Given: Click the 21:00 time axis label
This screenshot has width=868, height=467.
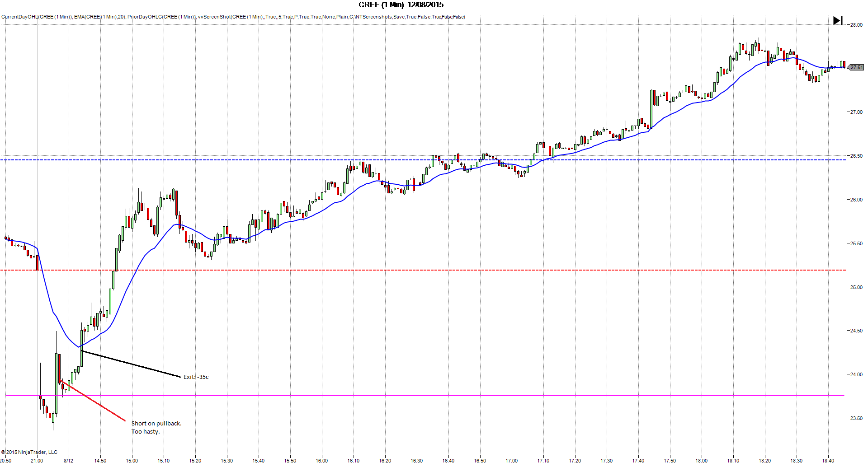Looking at the screenshot, I should tap(37, 461).
